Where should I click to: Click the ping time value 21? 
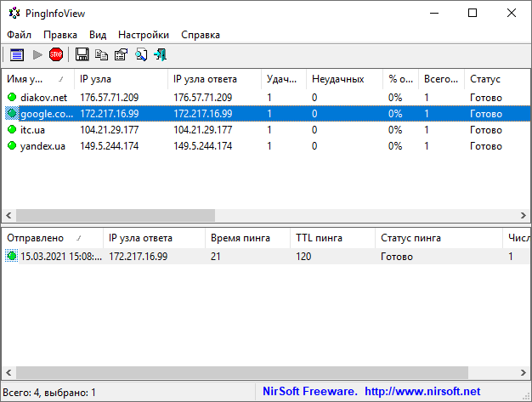click(216, 257)
